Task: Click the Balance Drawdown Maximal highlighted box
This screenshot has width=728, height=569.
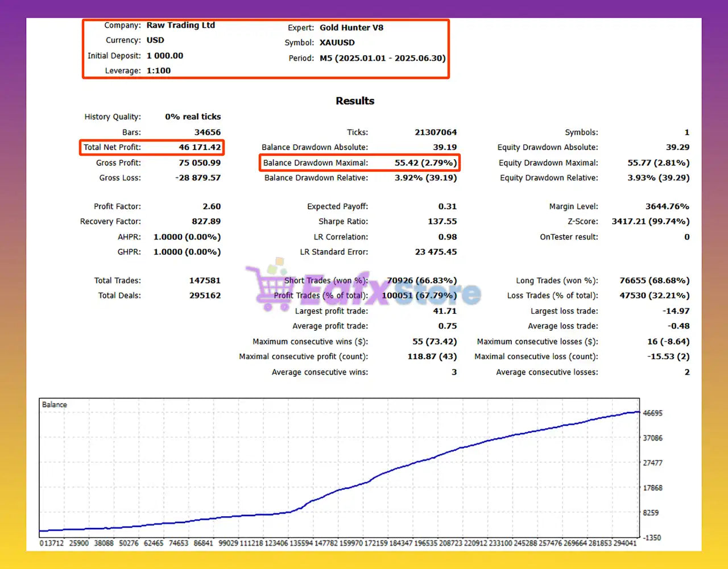Action: pos(358,163)
